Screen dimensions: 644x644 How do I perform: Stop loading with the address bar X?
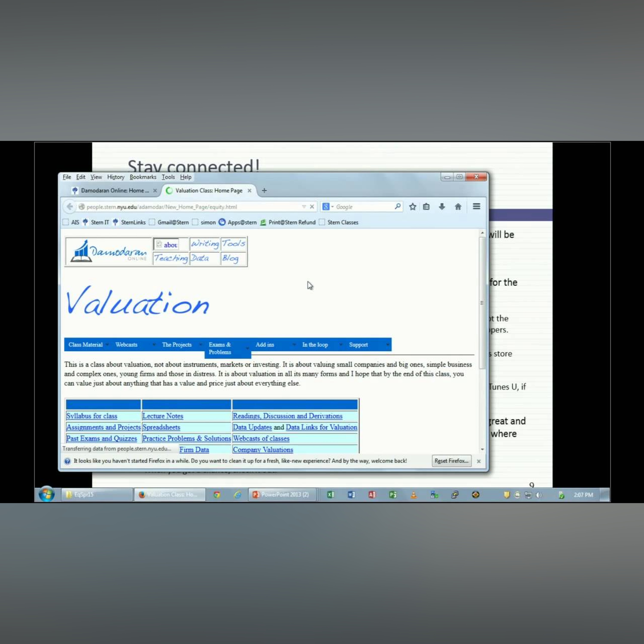tap(312, 207)
